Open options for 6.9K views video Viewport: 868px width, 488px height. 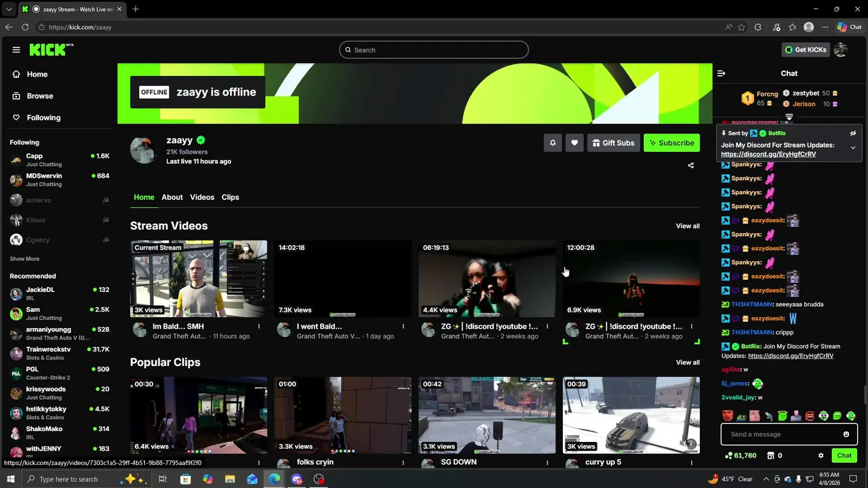pyautogui.click(x=692, y=327)
